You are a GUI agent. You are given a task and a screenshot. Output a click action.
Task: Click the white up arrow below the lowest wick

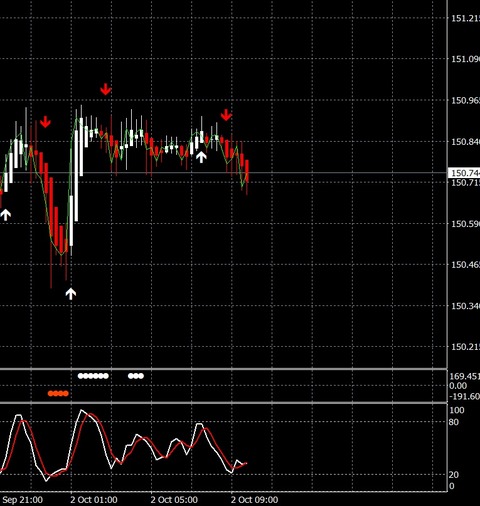click(71, 294)
